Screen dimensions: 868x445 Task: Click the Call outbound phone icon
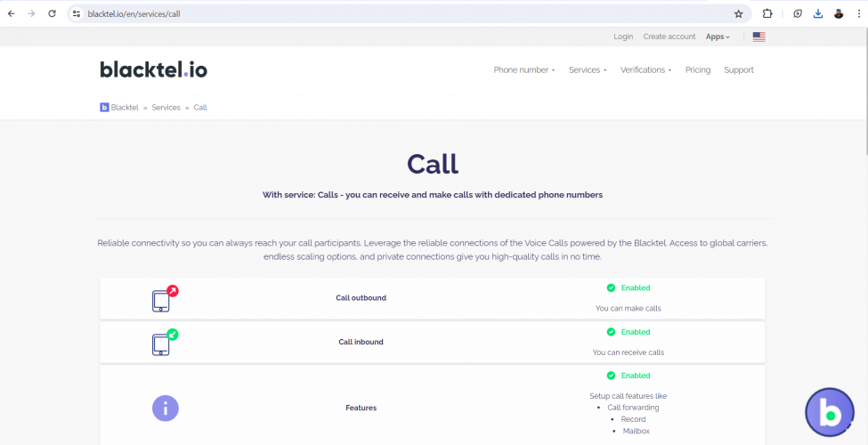pos(165,299)
